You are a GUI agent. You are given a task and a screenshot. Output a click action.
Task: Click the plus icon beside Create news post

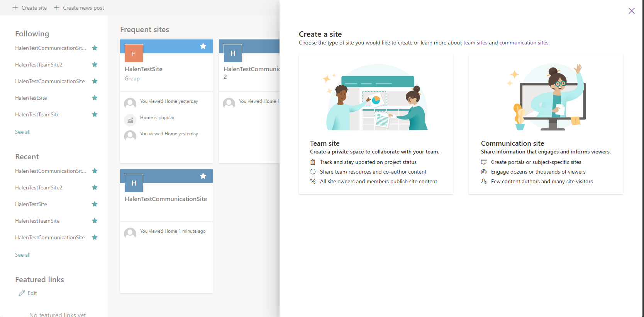(x=57, y=8)
